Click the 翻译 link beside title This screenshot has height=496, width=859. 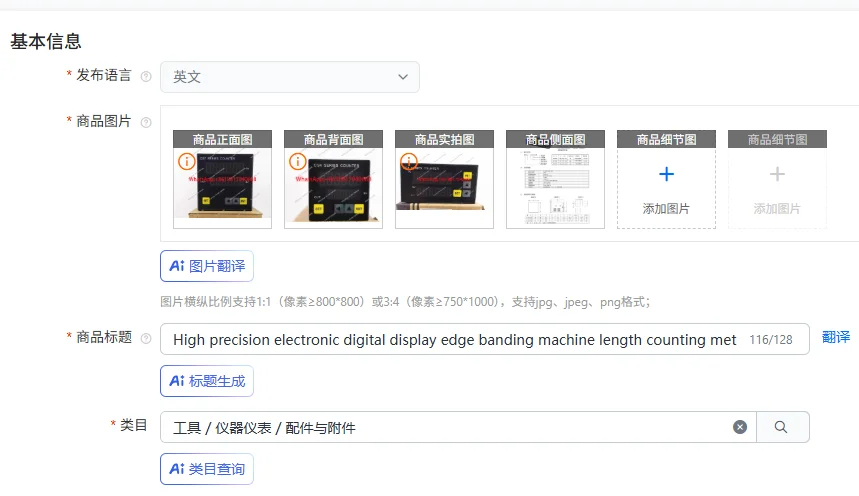pos(836,337)
